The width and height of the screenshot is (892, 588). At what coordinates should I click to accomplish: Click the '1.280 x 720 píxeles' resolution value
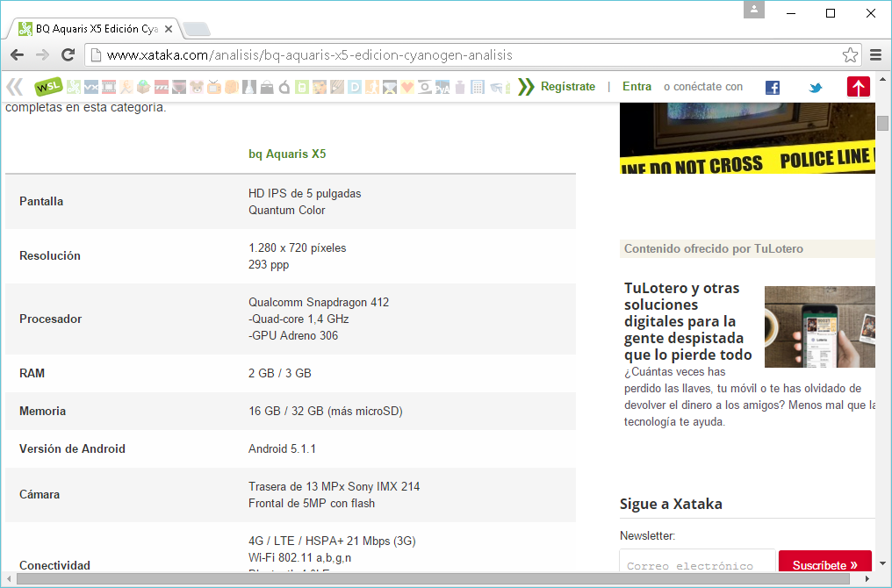298,248
